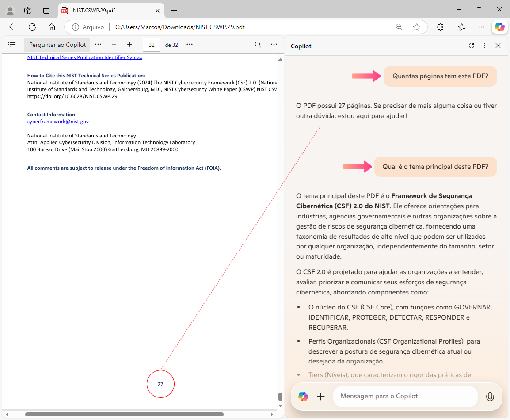Click the cyberframework@nist.gov email link

tap(58, 121)
